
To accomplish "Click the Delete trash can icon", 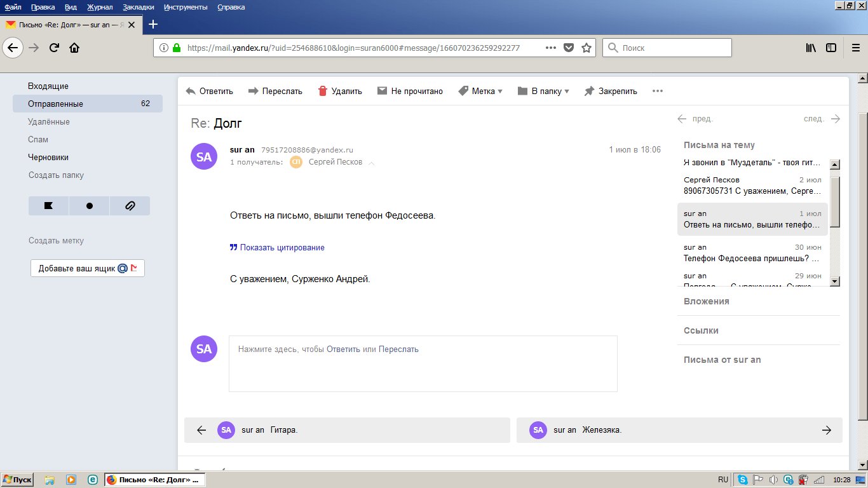I will [323, 91].
